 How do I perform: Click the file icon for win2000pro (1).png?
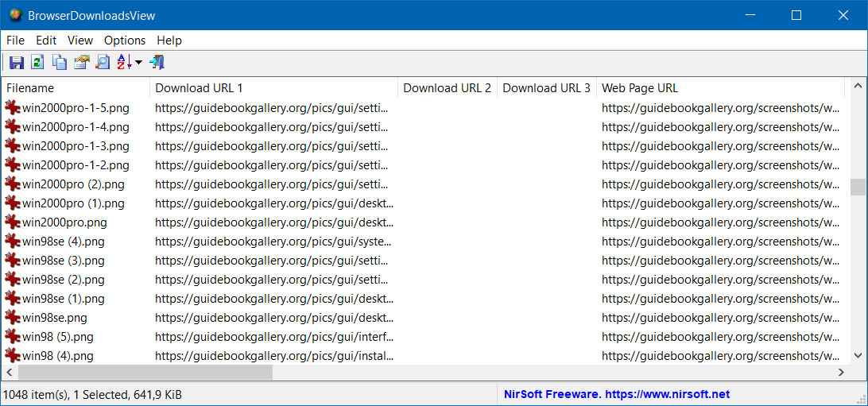click(13, 203)
